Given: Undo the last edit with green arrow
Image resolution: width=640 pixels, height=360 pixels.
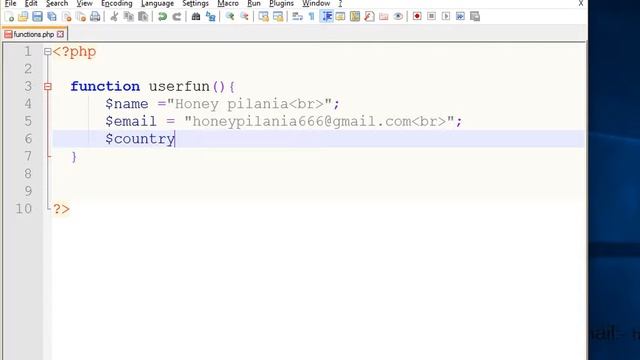Looking at the screenshot, I should [162, 16].
